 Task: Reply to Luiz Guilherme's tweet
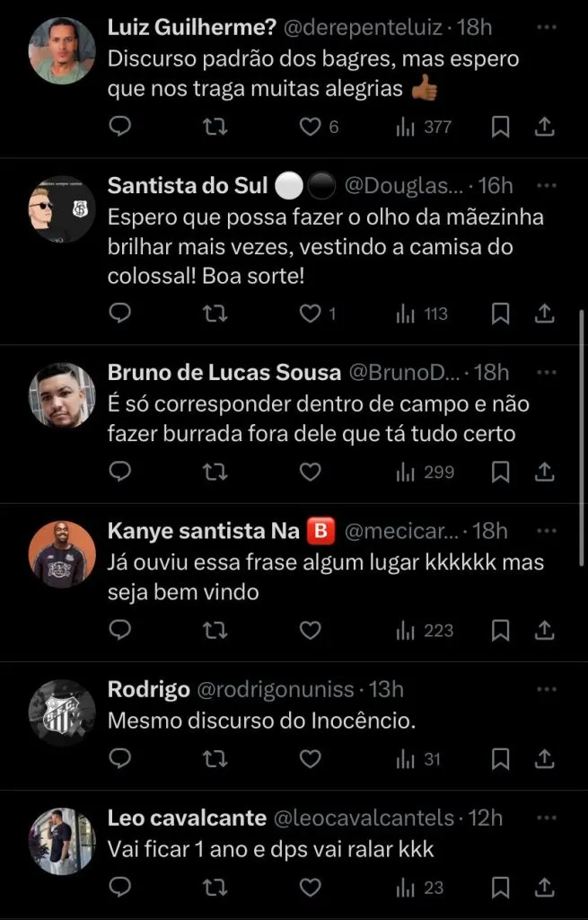(x=120, y=128)
